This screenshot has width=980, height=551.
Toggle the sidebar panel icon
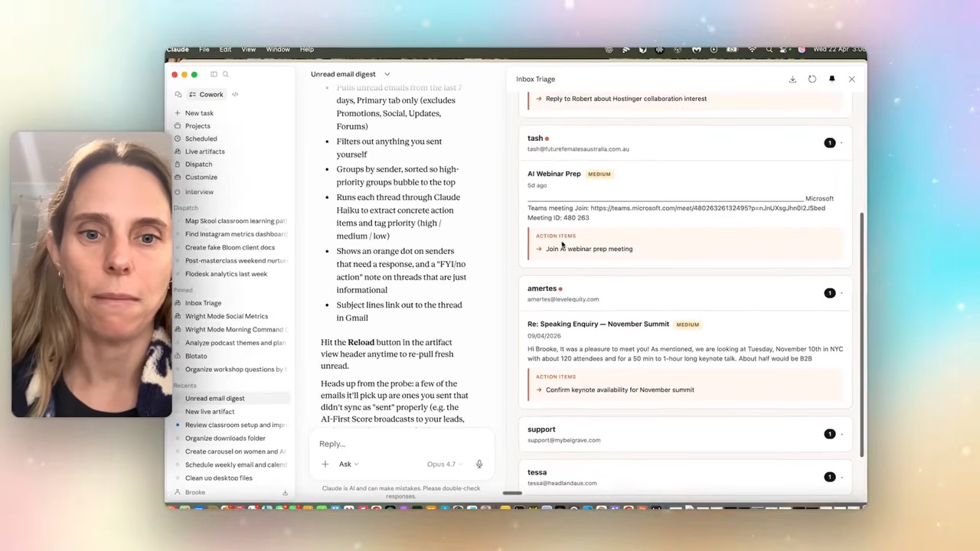pyautogui.click(x=214, y=74)
